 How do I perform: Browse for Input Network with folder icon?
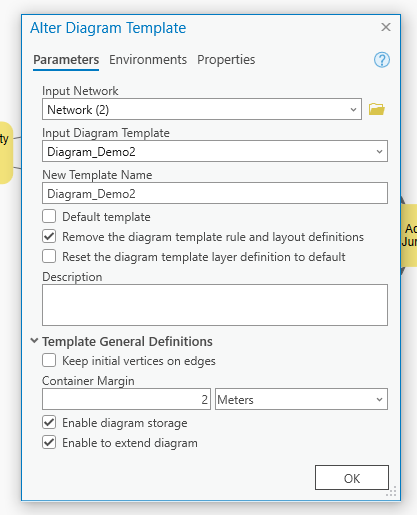click(x=377, y=109)
